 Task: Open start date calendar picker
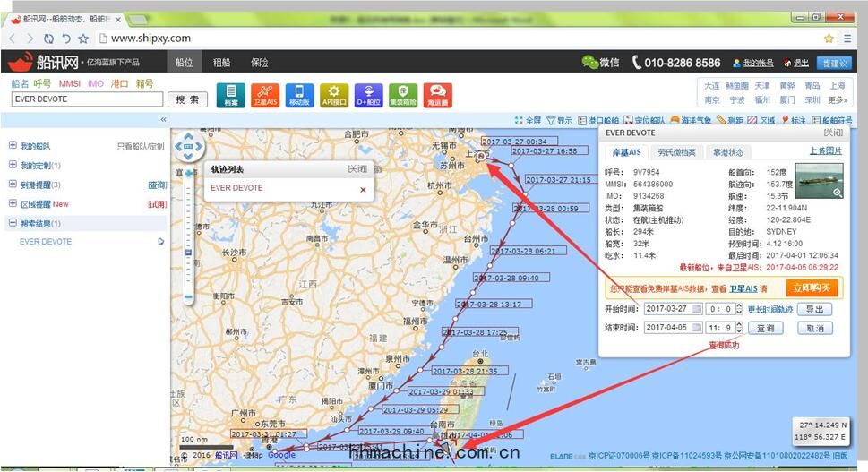click(697, 309)
